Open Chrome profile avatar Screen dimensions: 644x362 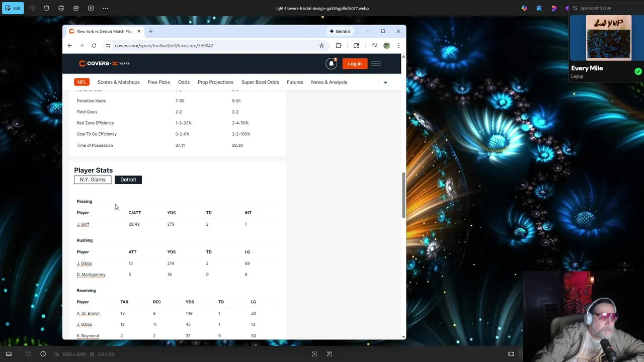tap(386, 45)
